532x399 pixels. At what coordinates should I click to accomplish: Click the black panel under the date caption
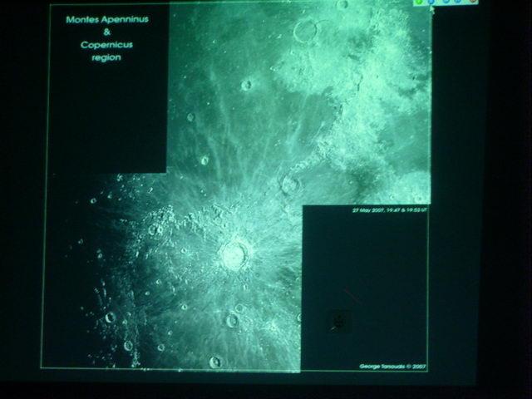pyautogui.click(x=365, y=288)
